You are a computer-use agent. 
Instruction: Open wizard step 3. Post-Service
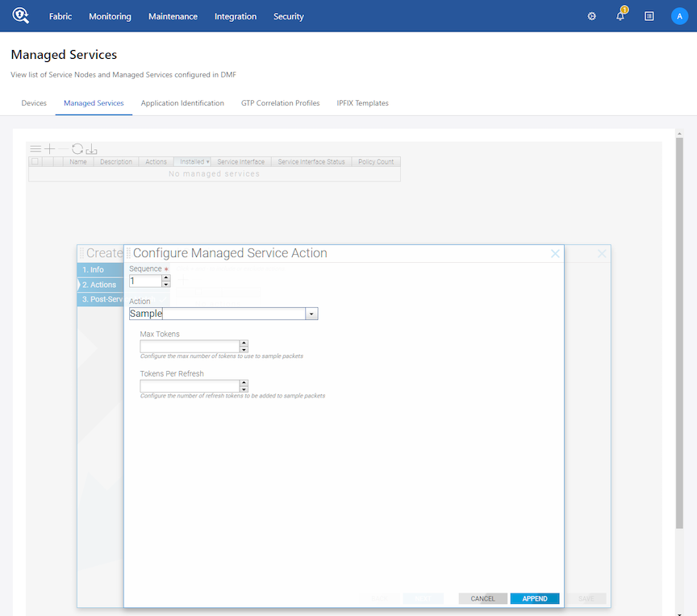coord(102,299)
